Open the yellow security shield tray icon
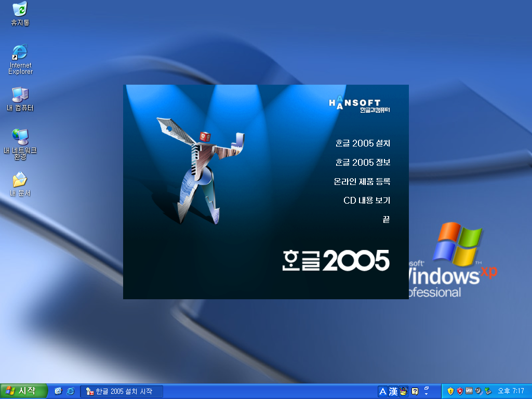Screen dimensions: 532x399 (x=450, y=391)
